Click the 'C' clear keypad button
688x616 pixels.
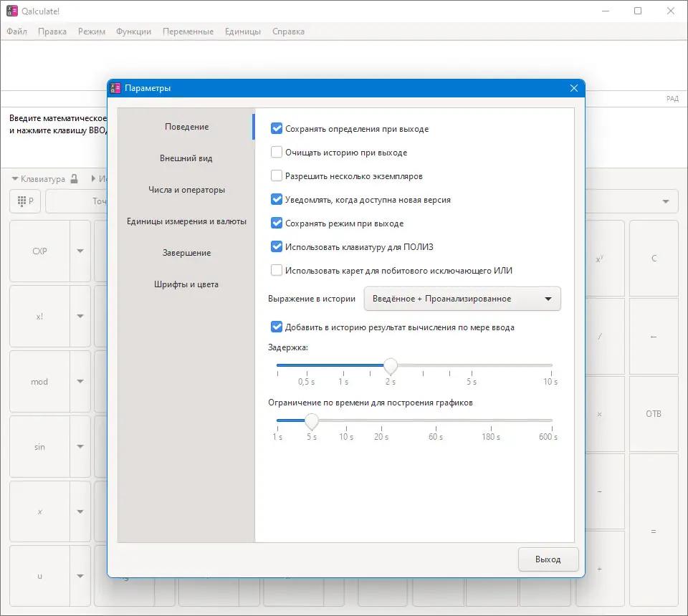pos(654,259)
